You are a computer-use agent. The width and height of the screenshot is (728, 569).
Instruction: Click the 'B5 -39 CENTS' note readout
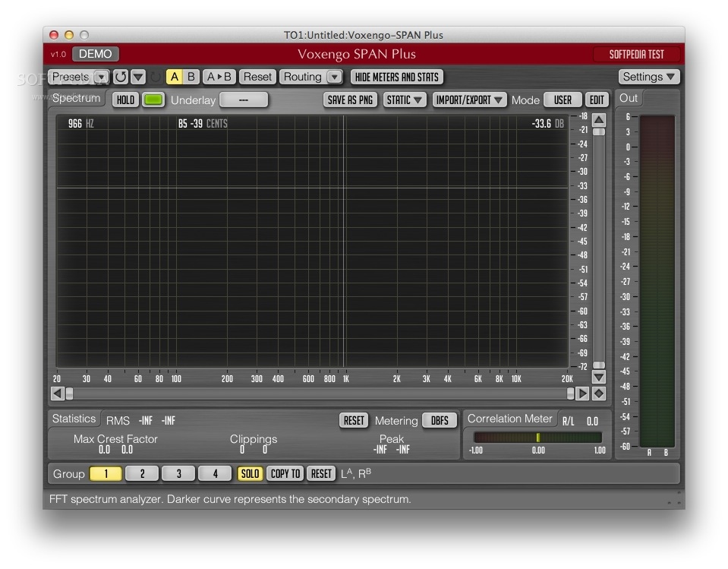tap(203, 124)
